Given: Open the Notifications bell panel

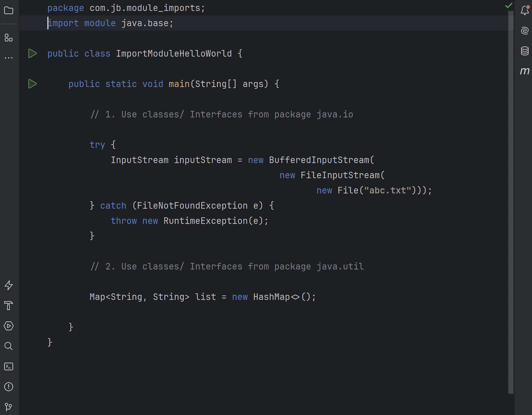Looking at the screenshot, I should (525, 10).
